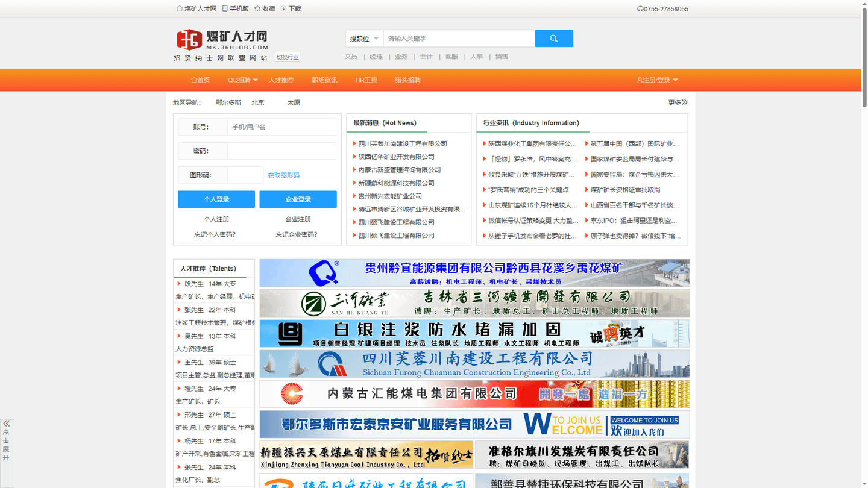Open talent entry 段先生 14年 大专
Image resolution: width=868 pixels, height=488 pixels.
[x=210, y=284]
